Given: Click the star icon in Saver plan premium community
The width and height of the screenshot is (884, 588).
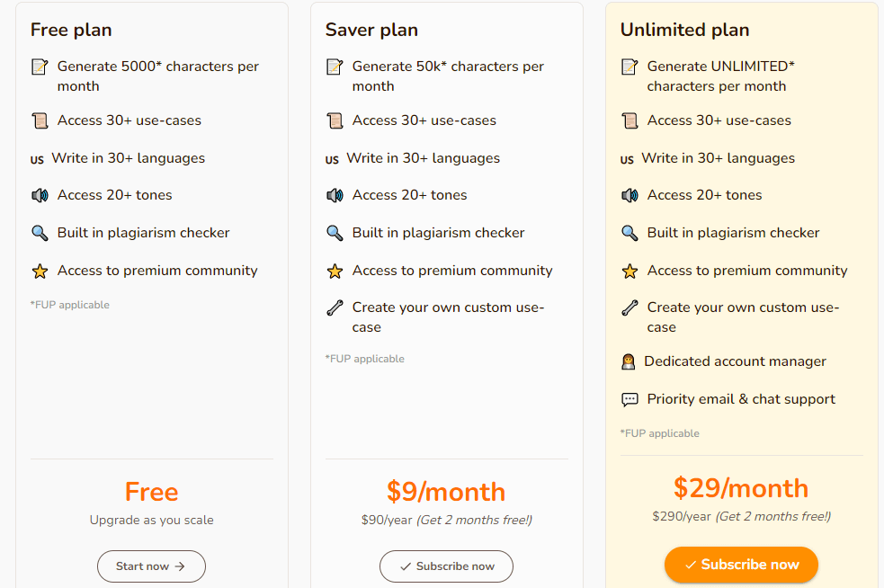Looking at the screenshot, I should click(x=335, y=272).
